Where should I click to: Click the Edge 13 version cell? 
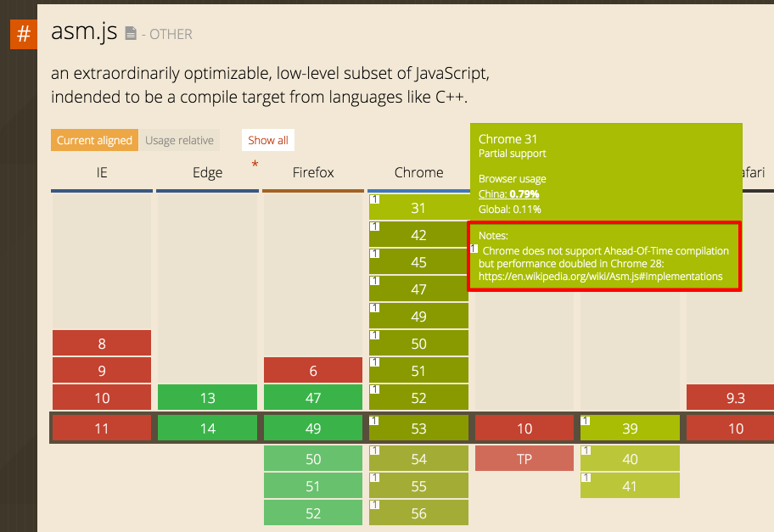pos(207,397)
